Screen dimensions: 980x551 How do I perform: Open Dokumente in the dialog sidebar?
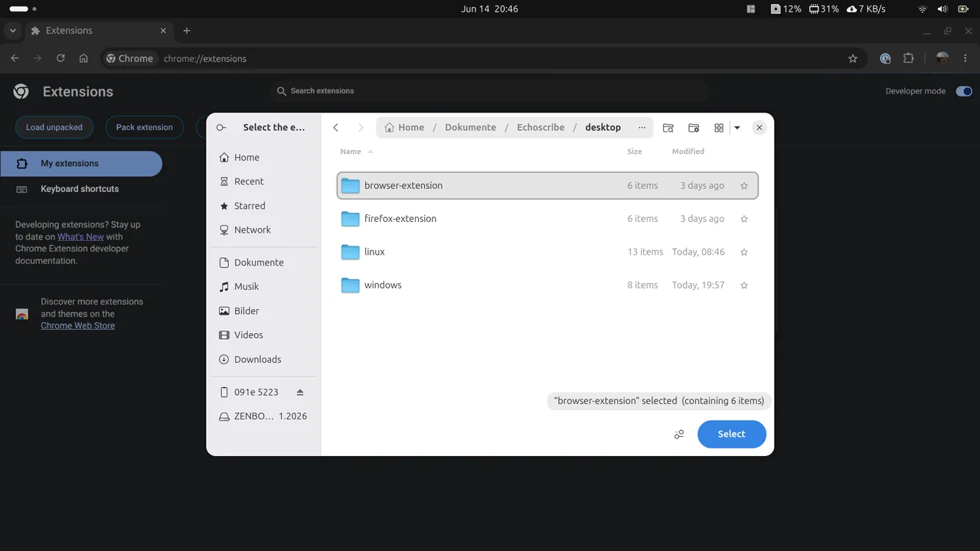click(264, 262)
